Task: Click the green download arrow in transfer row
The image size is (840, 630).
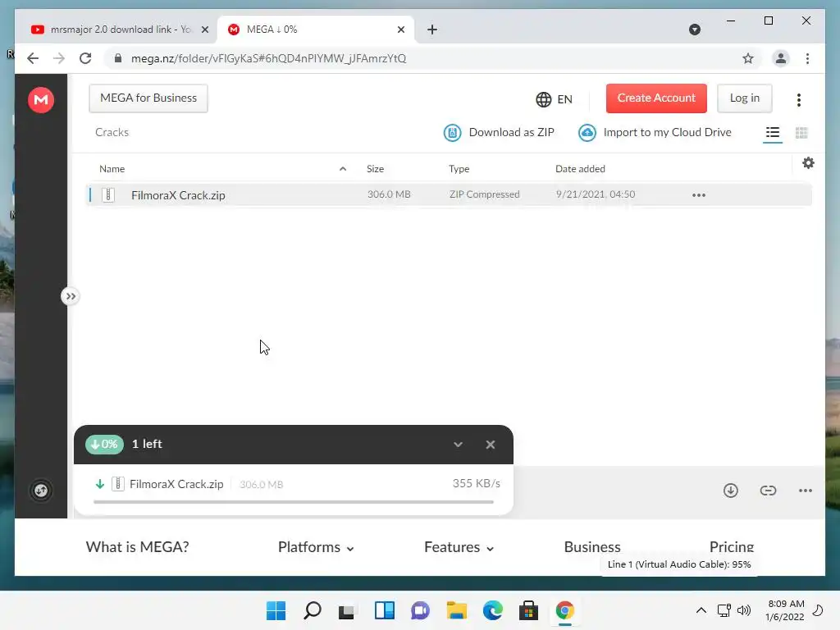Action: point(99,484)
